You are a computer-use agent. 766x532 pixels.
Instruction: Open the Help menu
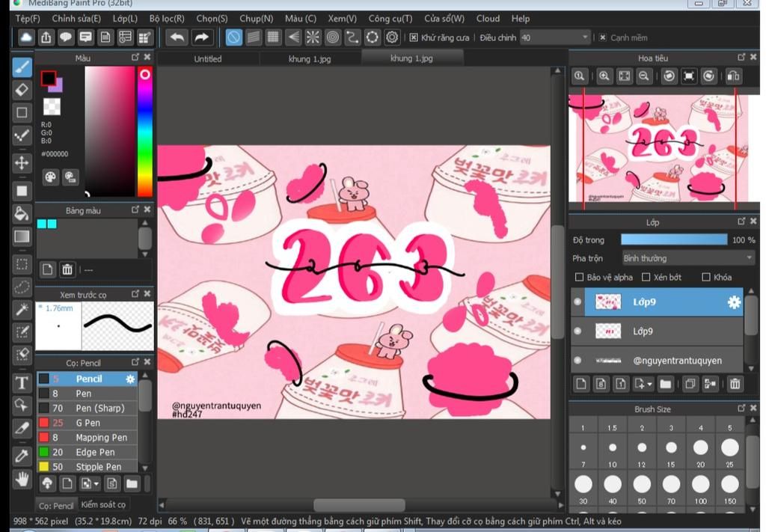pyautogui.click(x=521, y=19)
